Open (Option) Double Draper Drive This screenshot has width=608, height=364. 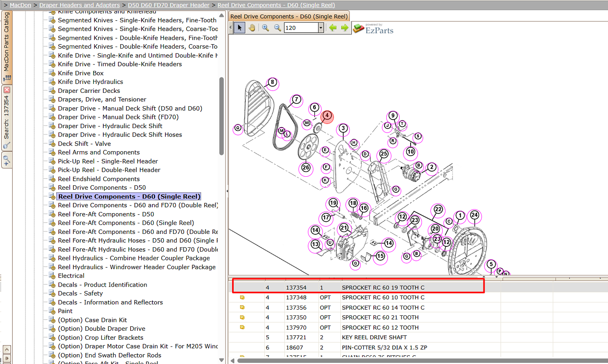point(102,329)
